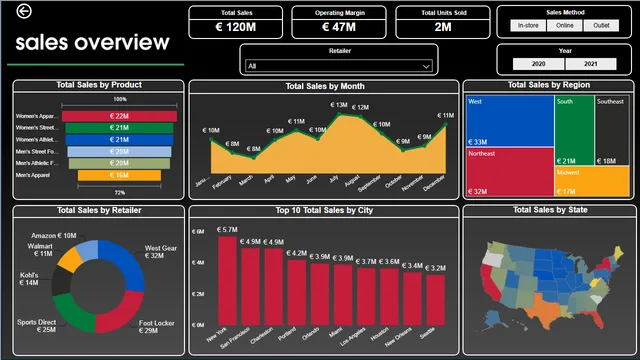Select the Charleston city bar
The image size is (640, 360).
273,287
